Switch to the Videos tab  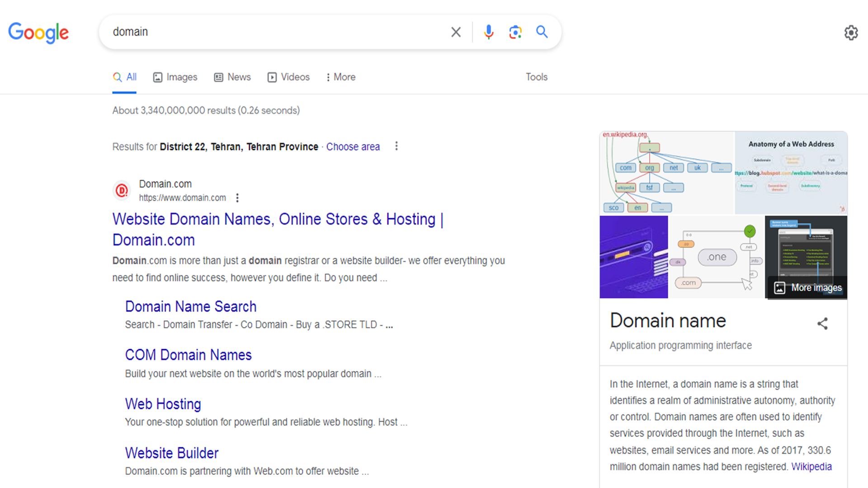tap(288, 77)
